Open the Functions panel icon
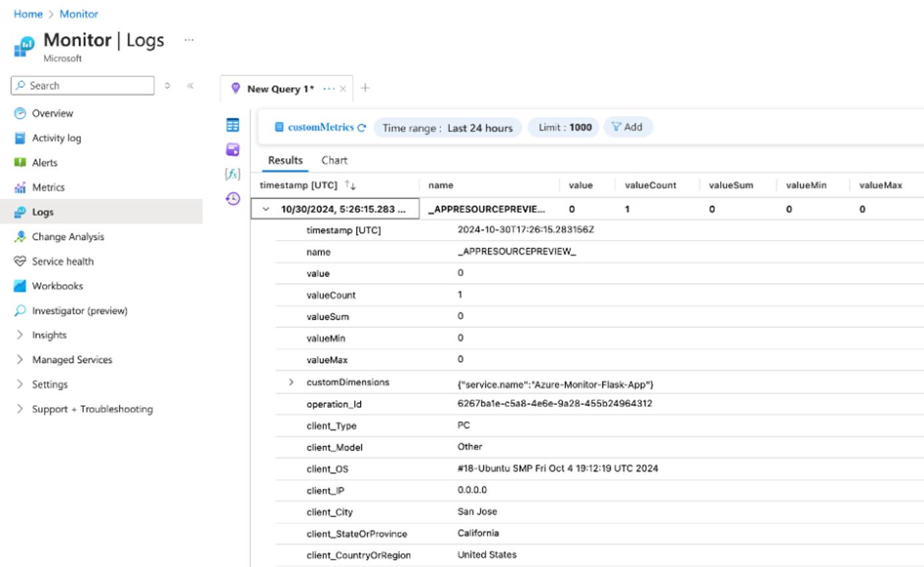This screenshot has width=924, height=567. [233, 173]
